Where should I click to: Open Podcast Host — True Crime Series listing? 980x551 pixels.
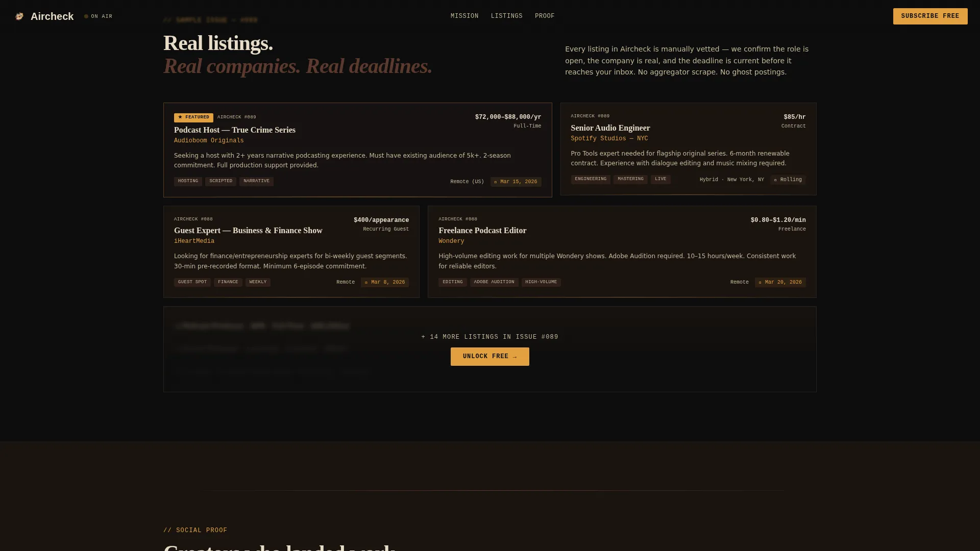235,130
